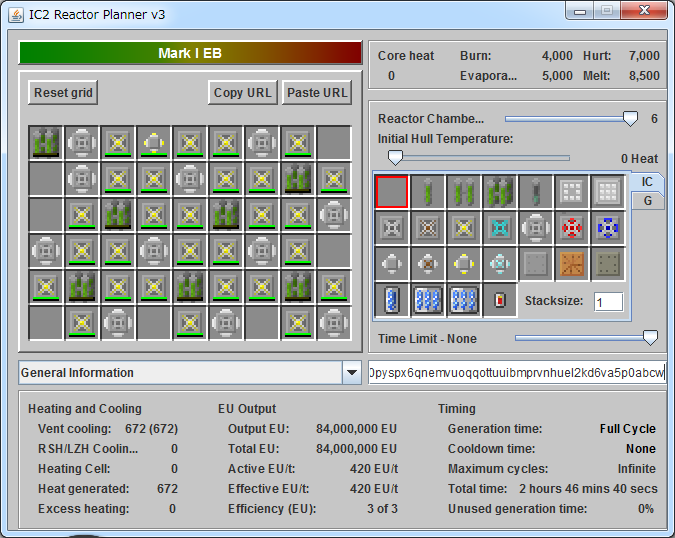This screenshot has height=538, width=675.
Task: Click the 3 of 3 efficiency value
Action: click(382, 509)
